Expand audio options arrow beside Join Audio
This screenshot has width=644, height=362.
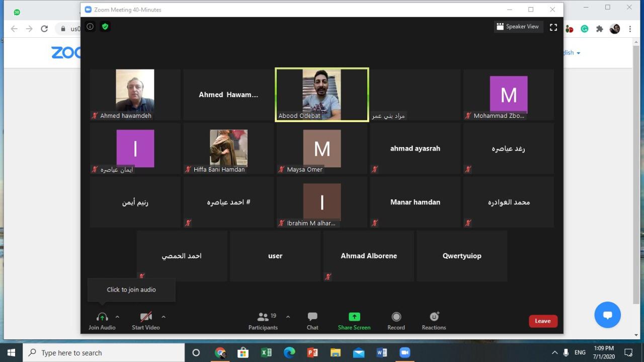[x=117, y=317]
